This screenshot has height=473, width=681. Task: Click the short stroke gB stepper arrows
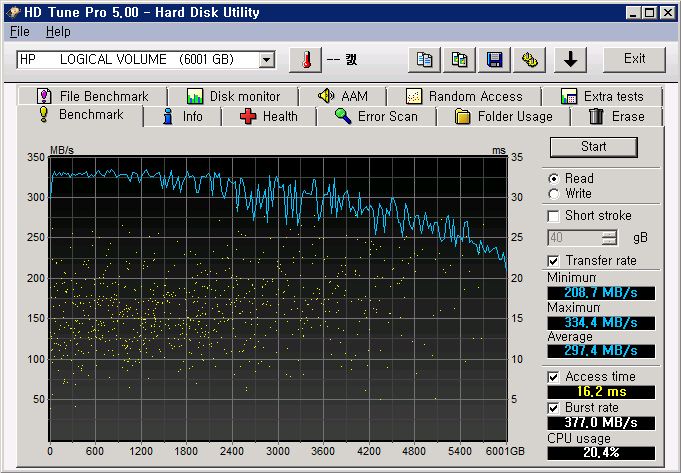click(609, 238)
